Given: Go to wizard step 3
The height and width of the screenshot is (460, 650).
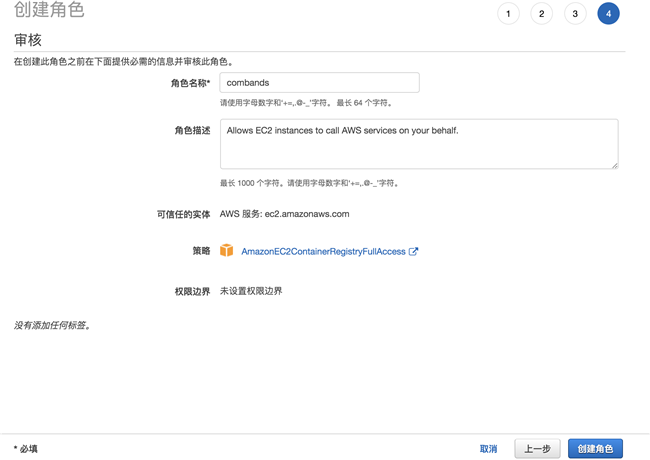Looking at the screenshot, I should [x=575, y=14].
